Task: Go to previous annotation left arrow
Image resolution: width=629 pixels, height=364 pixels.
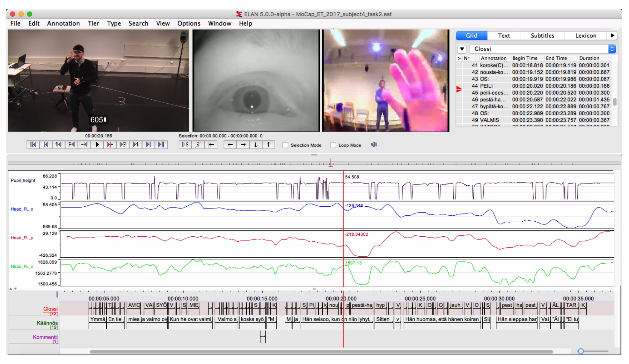Action: tap(230, 145)
